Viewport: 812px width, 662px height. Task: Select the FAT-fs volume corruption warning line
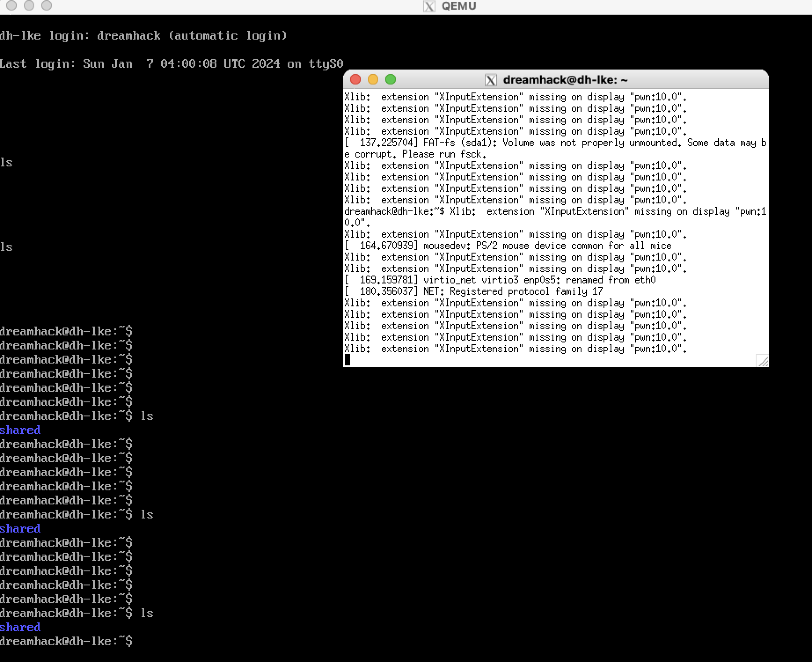pos(554,143)
